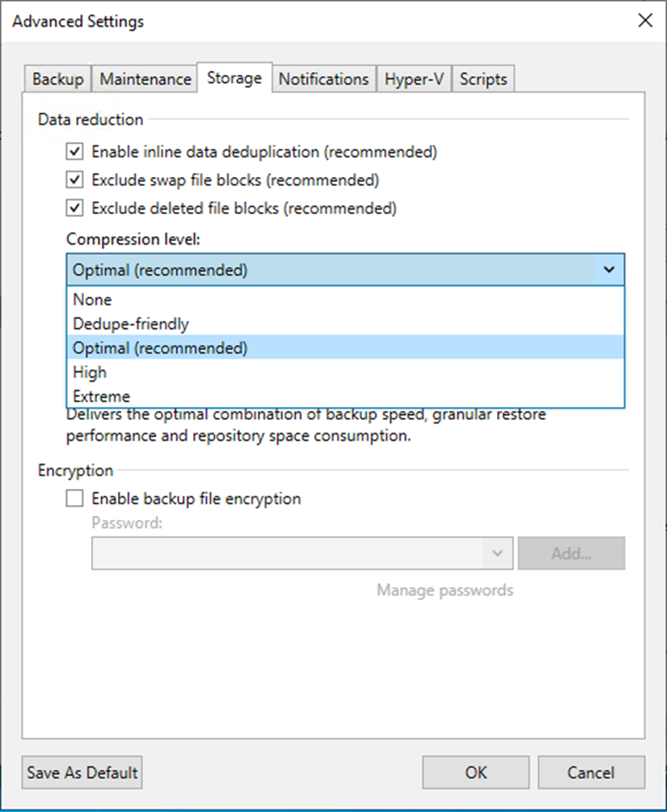This screenshot has width=667, height=812.
Task: Select None from the compression list
Action: (x=92, y=300)
